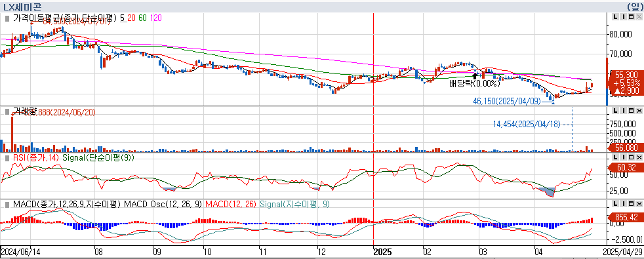
Task: Select the green 60-day moving average label
Action: point(142,18)
